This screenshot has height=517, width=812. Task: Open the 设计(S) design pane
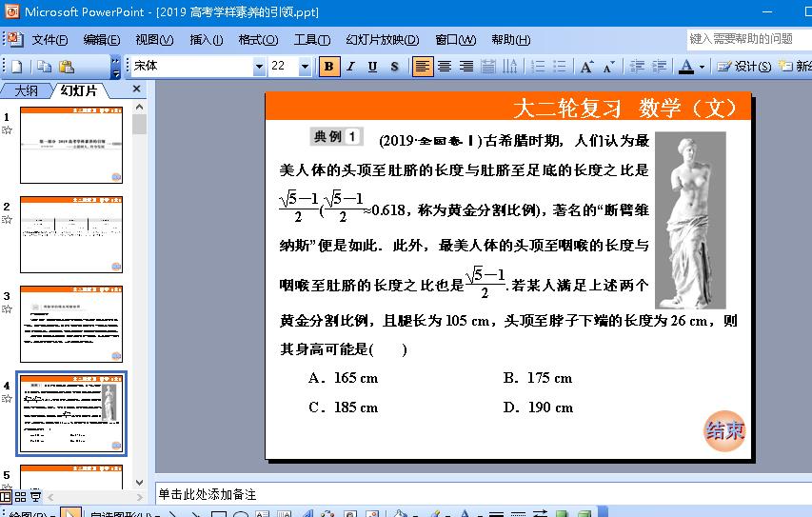tap(744, 67)
